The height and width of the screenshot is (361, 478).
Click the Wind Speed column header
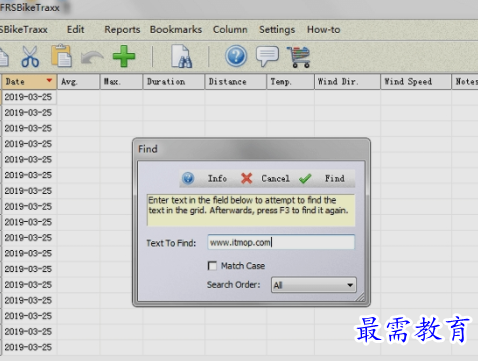pos(416,82)
